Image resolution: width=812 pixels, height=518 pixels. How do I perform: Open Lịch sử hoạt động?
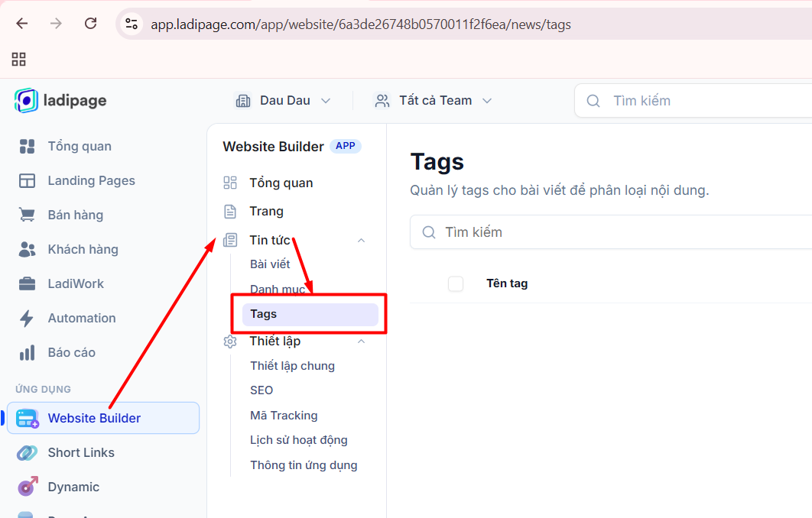coord(299,440)
